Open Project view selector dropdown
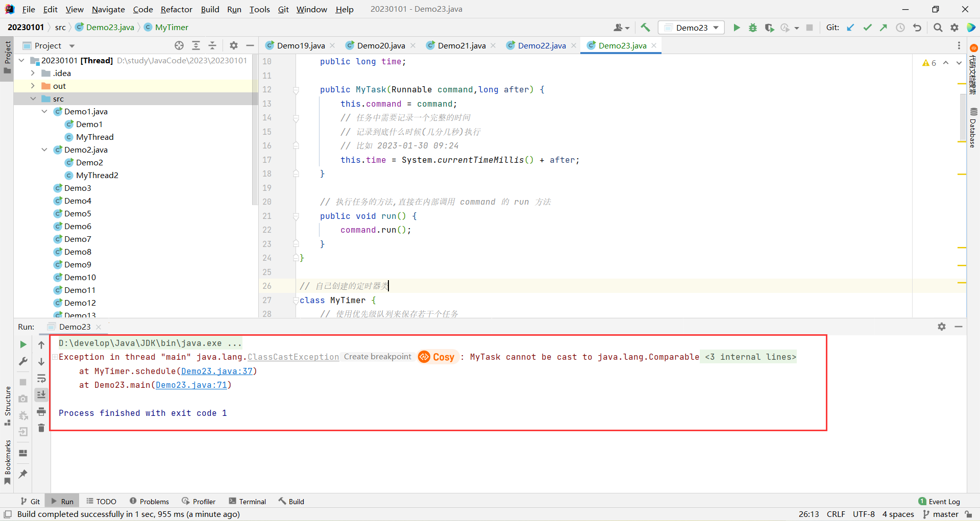 click(50, 45)
